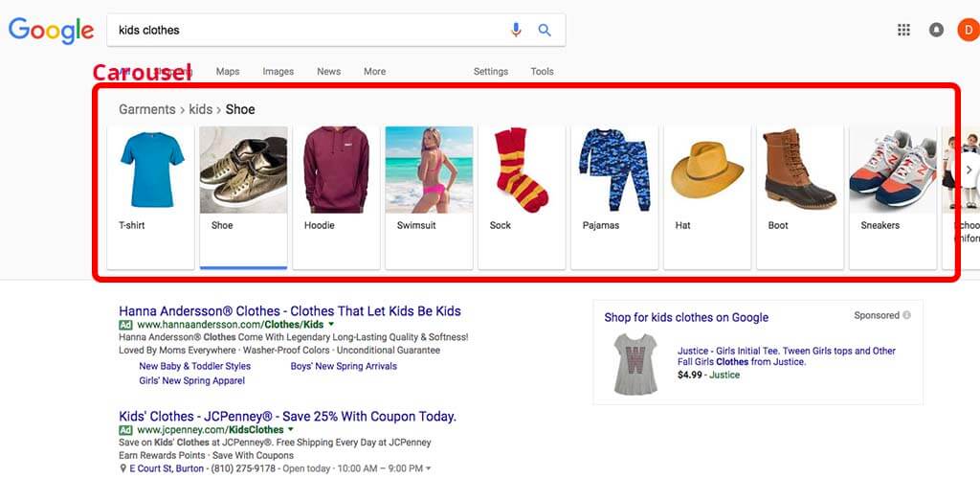Open the Kids' Clothes JCPenney ad headline
The height and width of the screenshot is (479, 980).
287,416
